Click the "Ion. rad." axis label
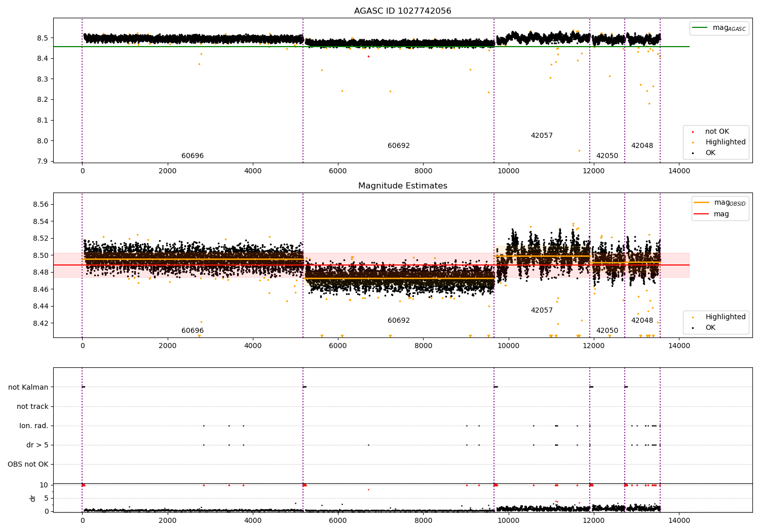The height and width of the screenshot is (532, 760). click(34, 426)
